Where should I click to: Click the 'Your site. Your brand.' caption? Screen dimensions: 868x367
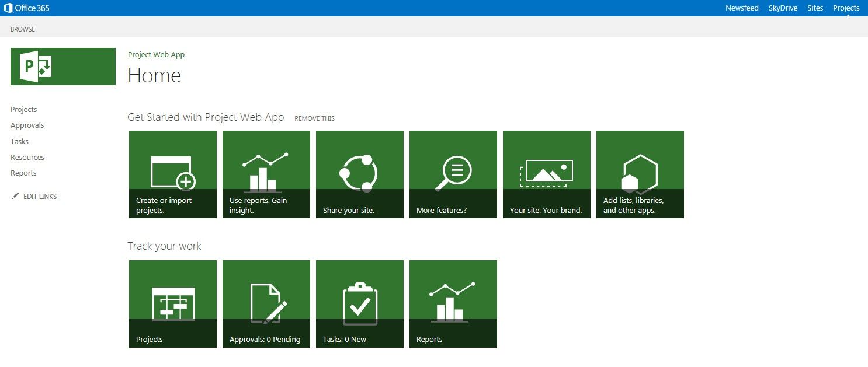click(546, 211)
